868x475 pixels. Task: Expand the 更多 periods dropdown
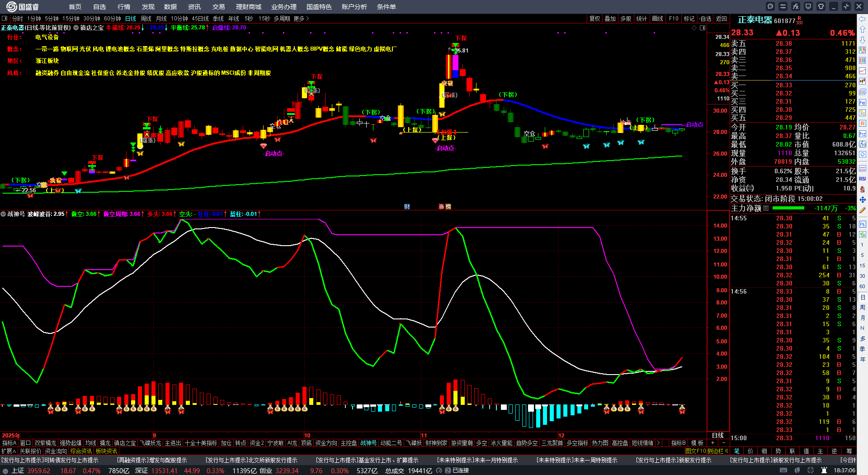click(302, 19)
